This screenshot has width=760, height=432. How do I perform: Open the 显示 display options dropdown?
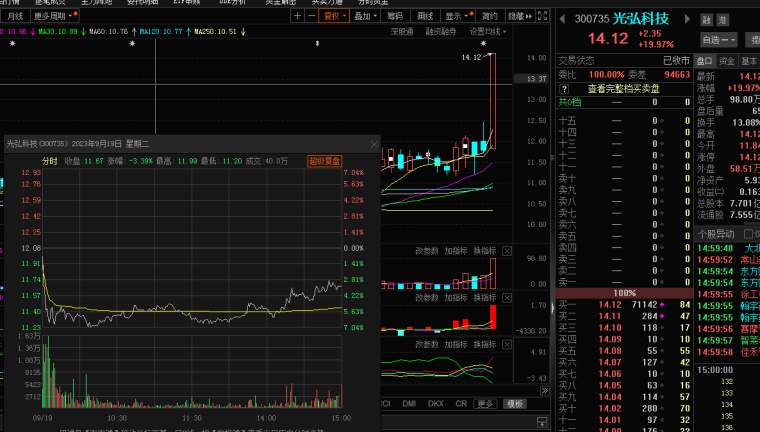(x=456, y=17)
